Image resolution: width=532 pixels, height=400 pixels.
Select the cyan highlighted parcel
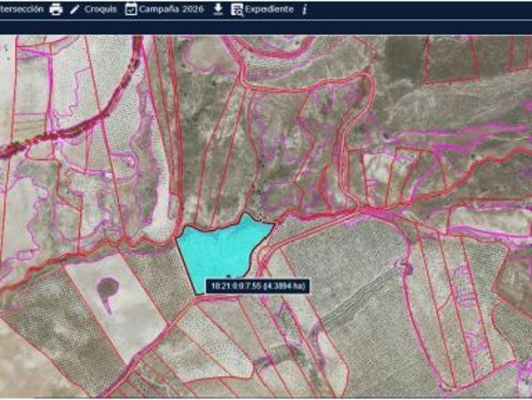221,249
